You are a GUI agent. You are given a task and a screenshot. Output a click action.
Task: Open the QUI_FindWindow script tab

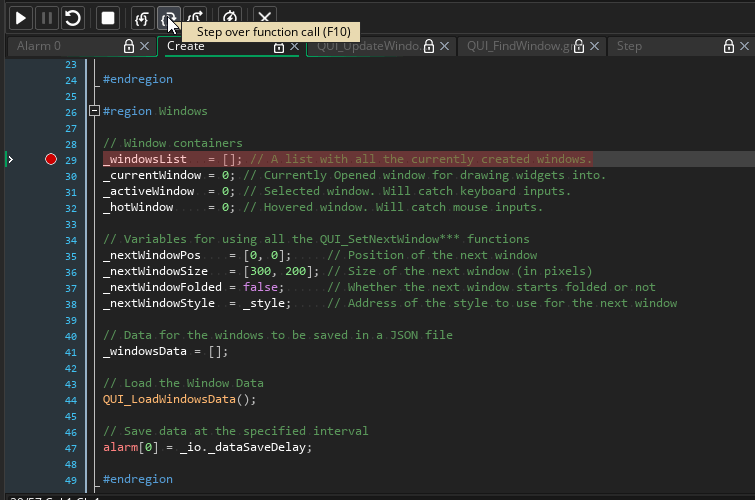pyautogui.click(x=518, y=47)
